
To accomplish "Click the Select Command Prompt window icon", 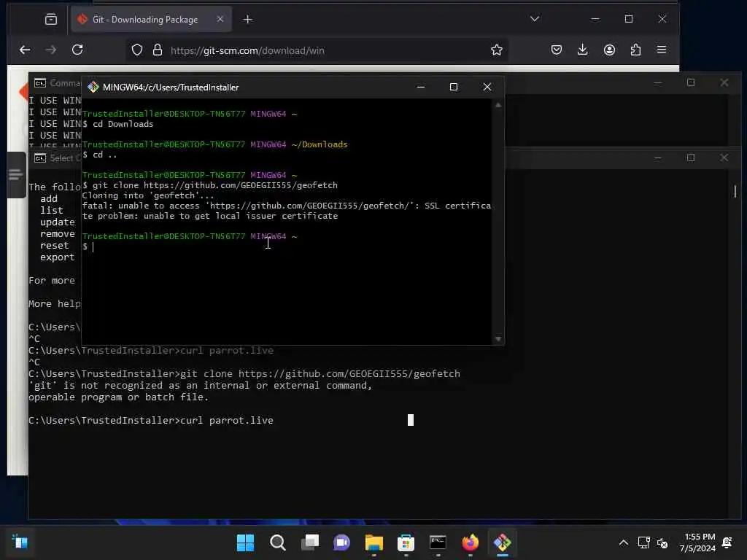I will (40, 158).
